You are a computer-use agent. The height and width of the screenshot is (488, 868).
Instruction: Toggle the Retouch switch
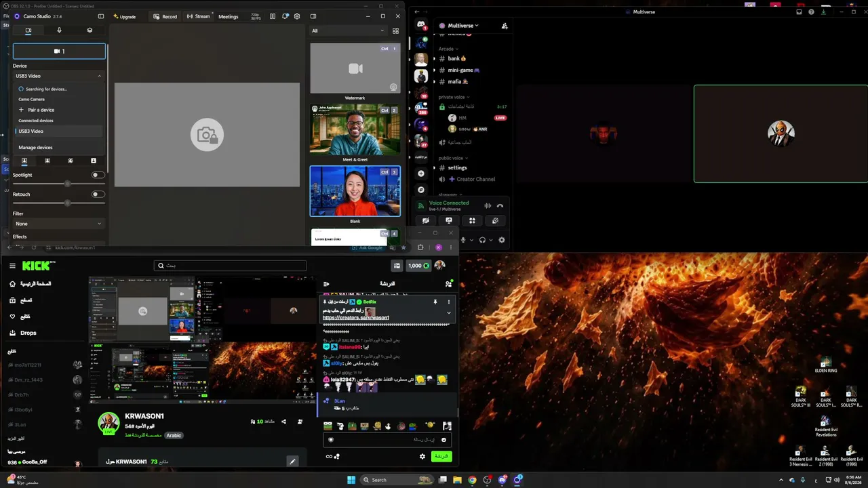98,194
